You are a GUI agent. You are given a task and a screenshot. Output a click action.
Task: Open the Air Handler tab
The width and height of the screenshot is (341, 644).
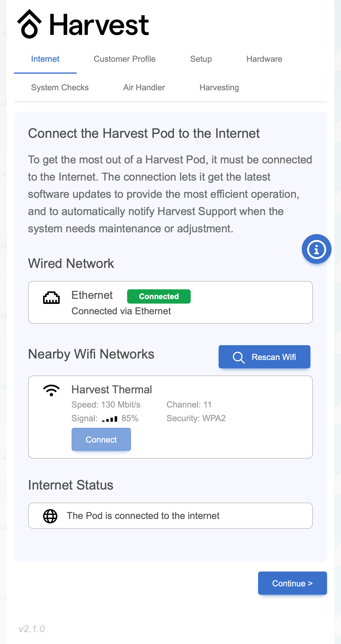pos(144,88)
